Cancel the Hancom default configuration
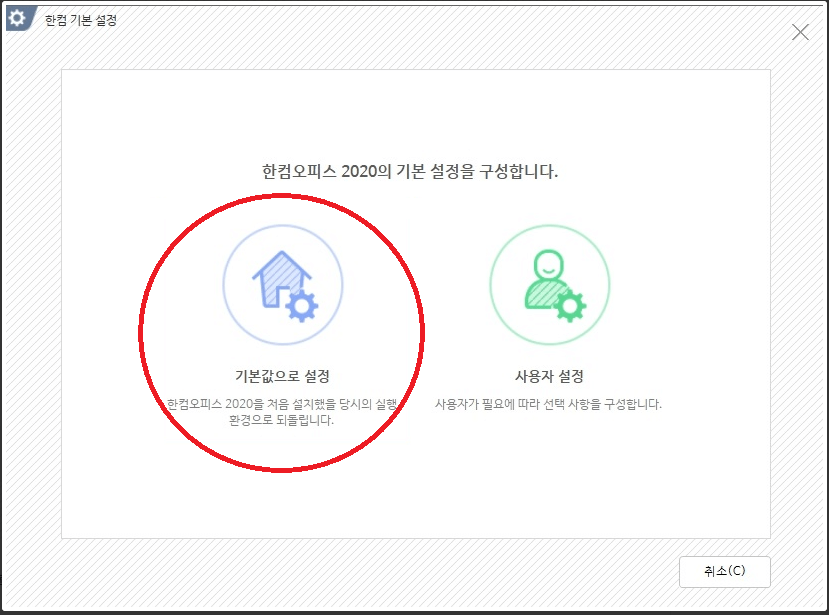829x615 pixels. tap(726, 571)
